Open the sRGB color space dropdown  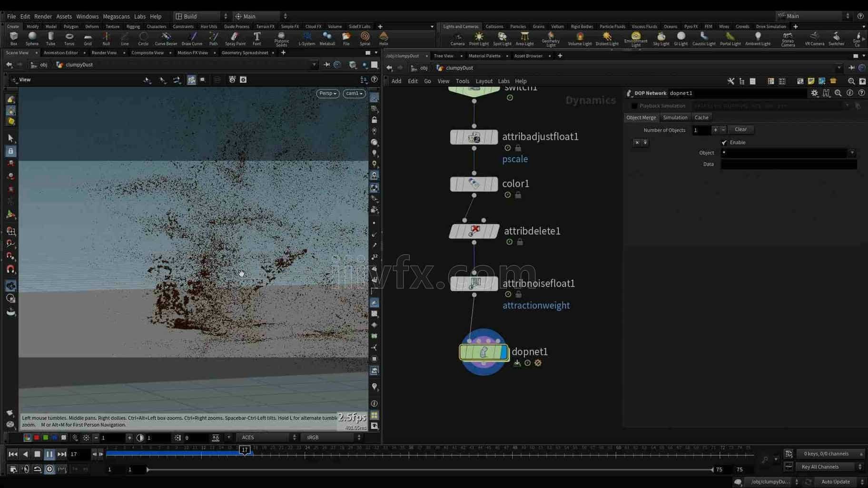[333, 438]
